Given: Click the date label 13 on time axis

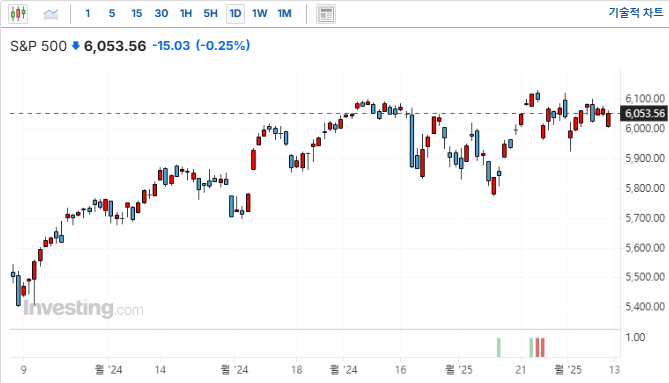Looking at the screenshot, I should point(614,369).
